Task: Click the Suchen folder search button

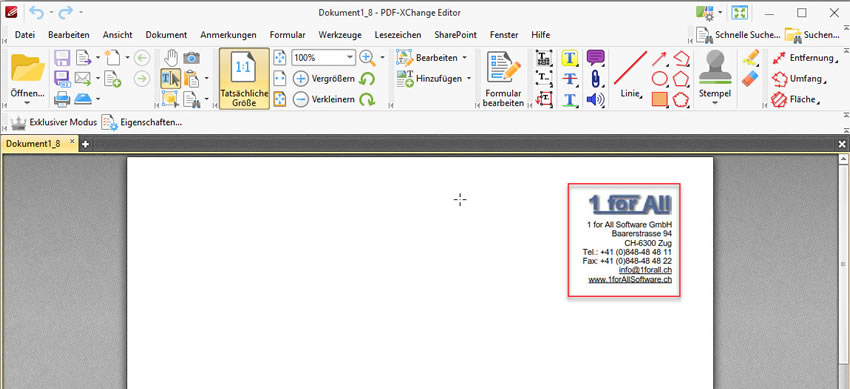Action: [813, 35]
